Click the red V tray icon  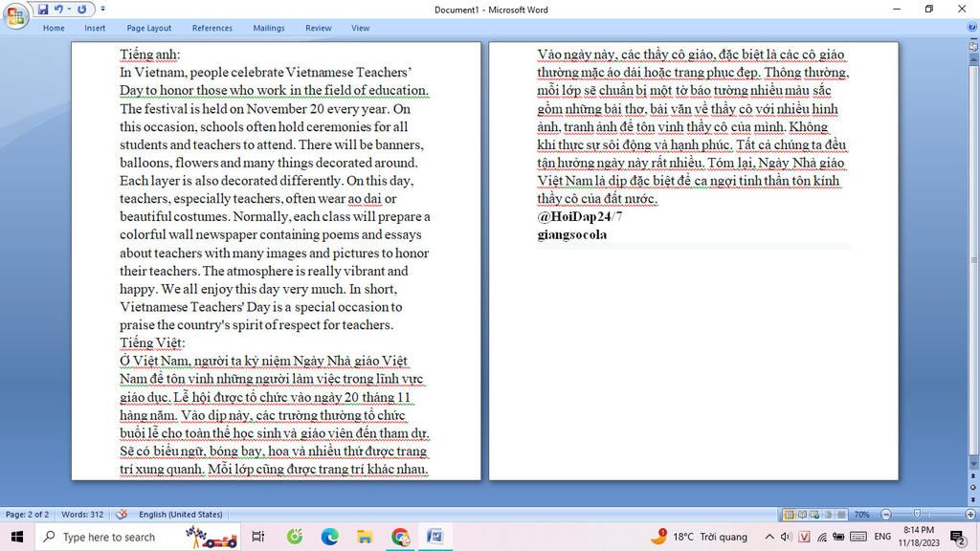(804, 537)
